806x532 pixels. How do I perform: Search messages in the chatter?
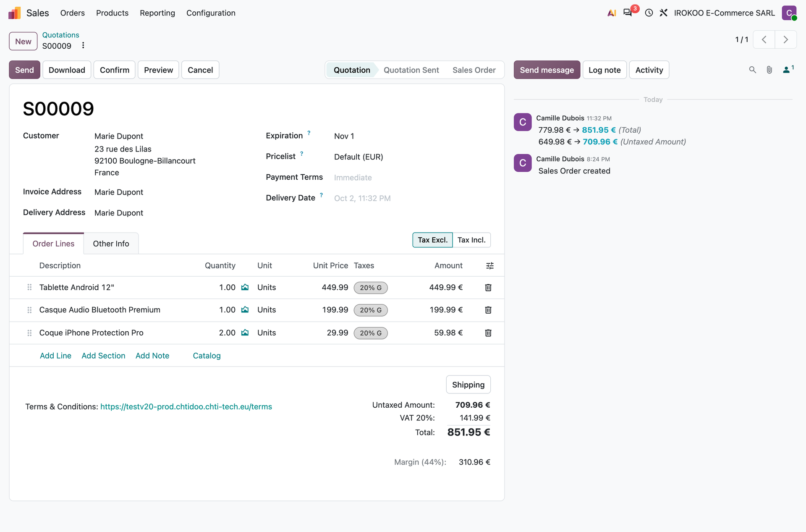click(753, 70)
